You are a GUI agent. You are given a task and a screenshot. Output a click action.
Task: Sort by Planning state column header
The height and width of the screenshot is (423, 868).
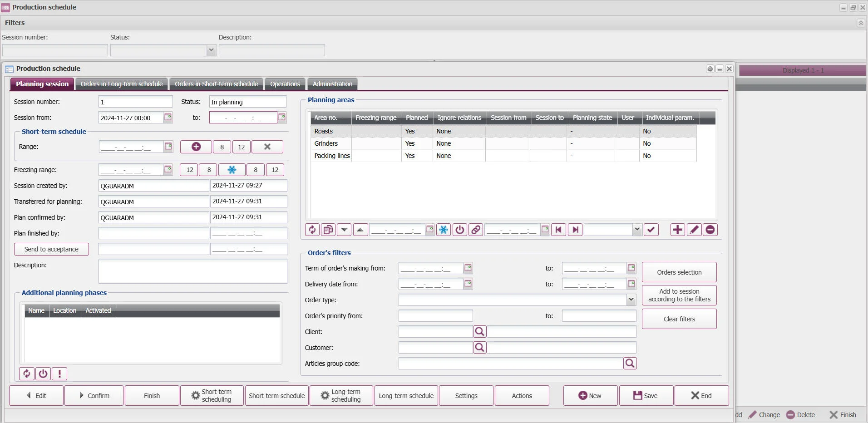point(592,118)
